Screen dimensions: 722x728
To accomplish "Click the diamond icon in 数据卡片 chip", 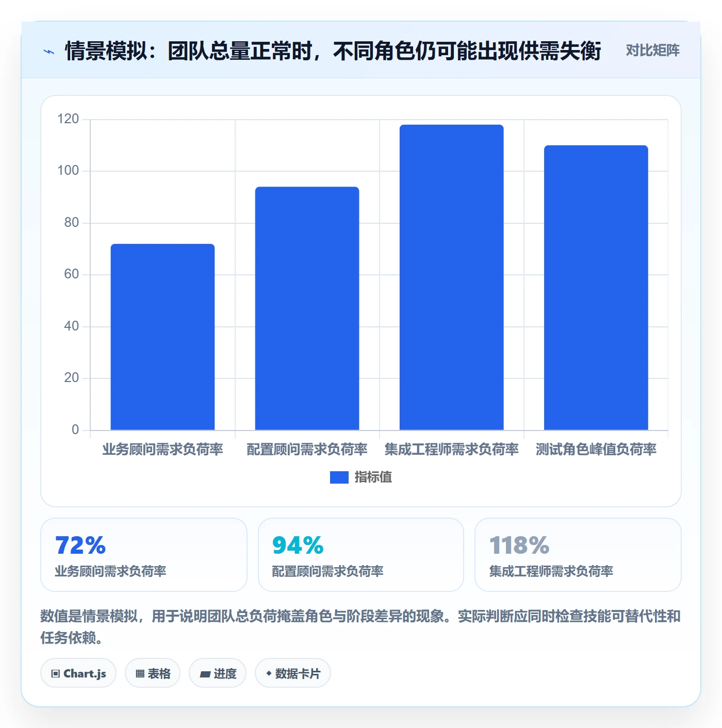I will (269, 673).
